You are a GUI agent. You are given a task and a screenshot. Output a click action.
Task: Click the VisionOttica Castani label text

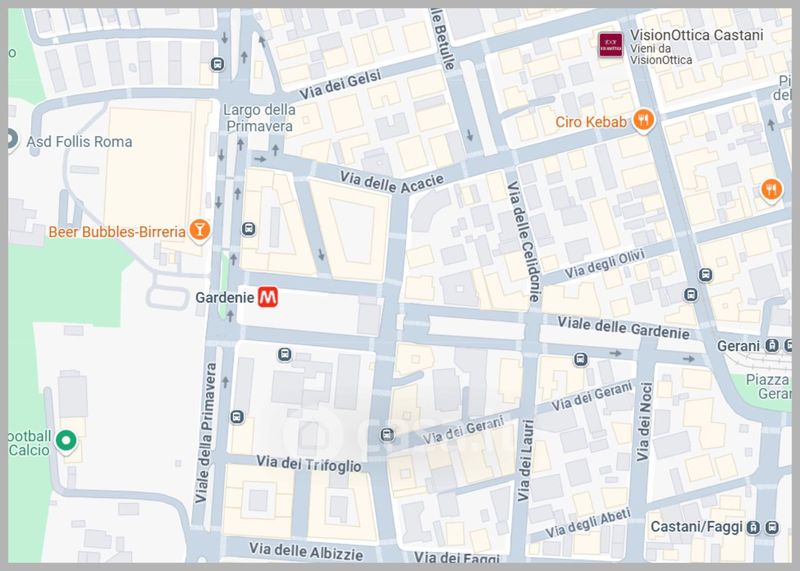tap(696, 35)
